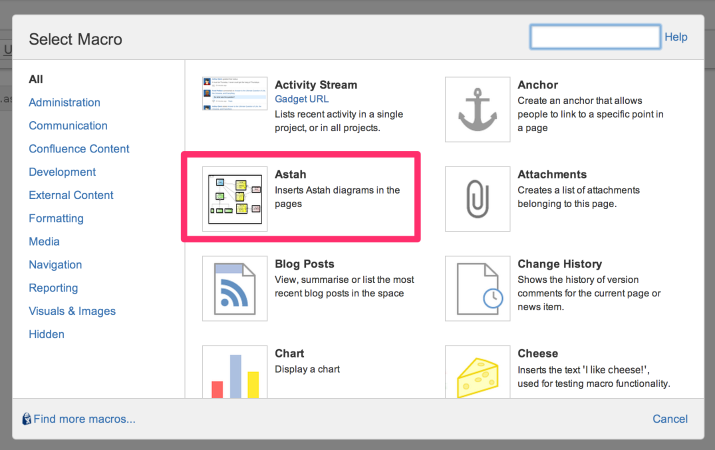Focus the macro search field

[x=595, y=37]
